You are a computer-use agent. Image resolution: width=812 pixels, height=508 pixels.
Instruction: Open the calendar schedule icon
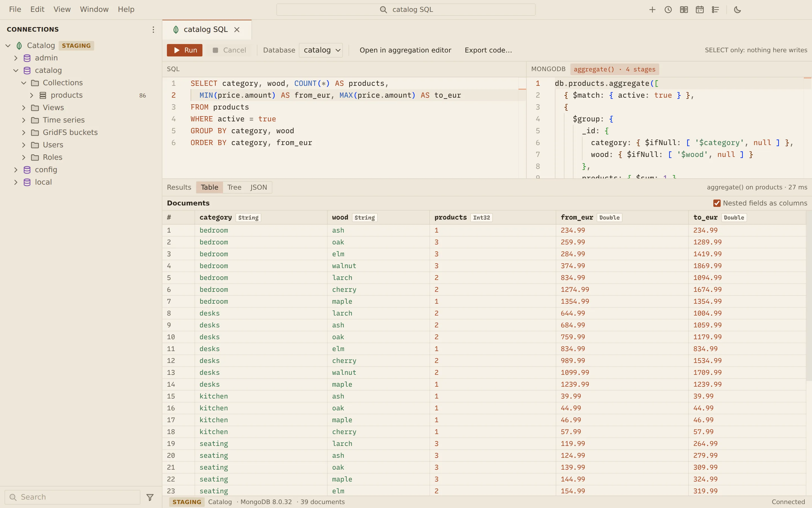click(x=700, y=10)
